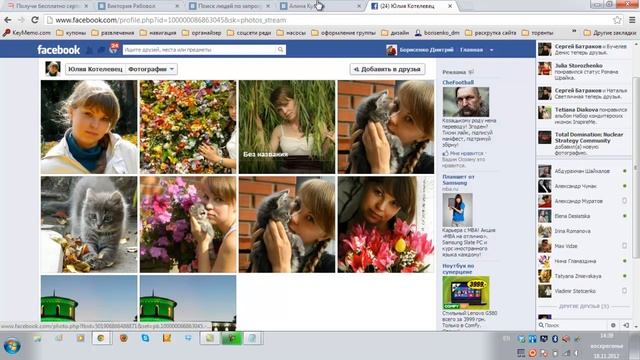Viewport: 640px width, 360px height.
Task: Open Фотографии dropdown
Action: [151, 69]
